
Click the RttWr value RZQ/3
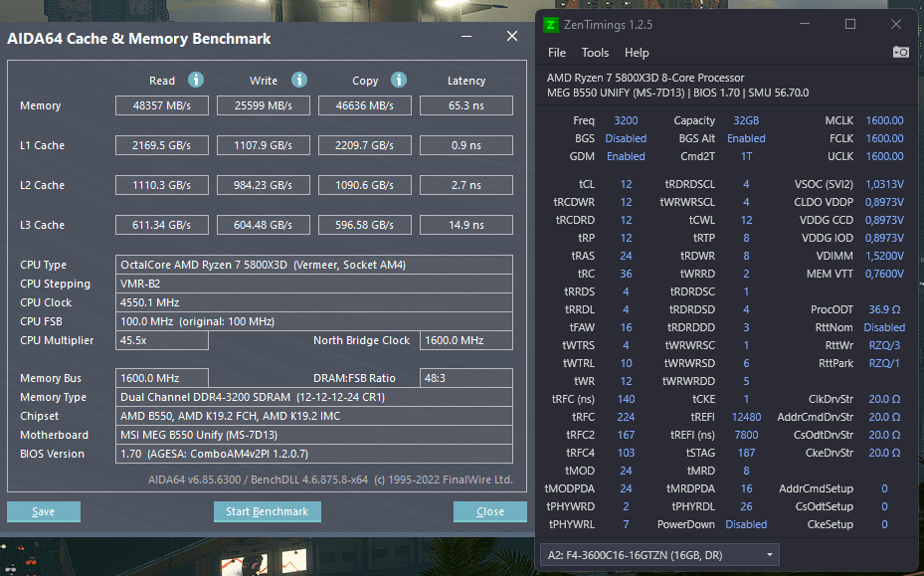tap(884, 345)
